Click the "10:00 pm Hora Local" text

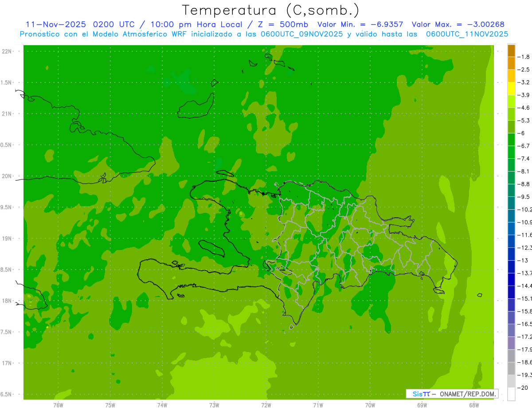click(x=196, y=24)
